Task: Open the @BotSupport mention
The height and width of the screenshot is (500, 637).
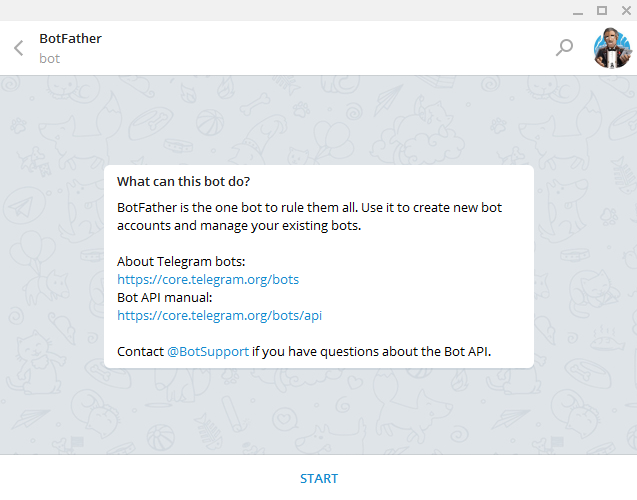Action: pyautogui.click(x=208, y=351)
